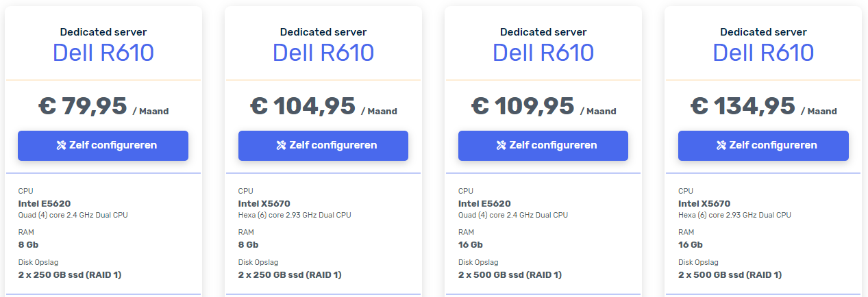Open the Dell R610 title priced €109,95
Image resolution: width=868 pixels, height=297 pixels.
pos(543,53)
